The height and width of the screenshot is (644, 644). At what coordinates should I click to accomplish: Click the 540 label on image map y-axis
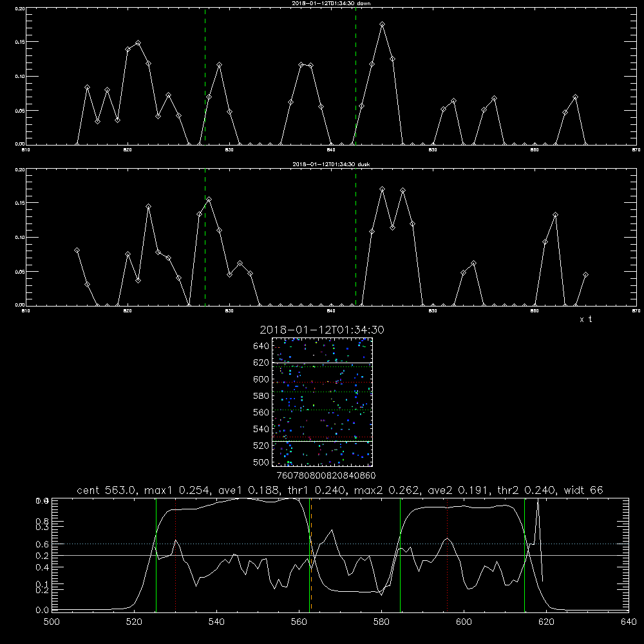[261, 429]
